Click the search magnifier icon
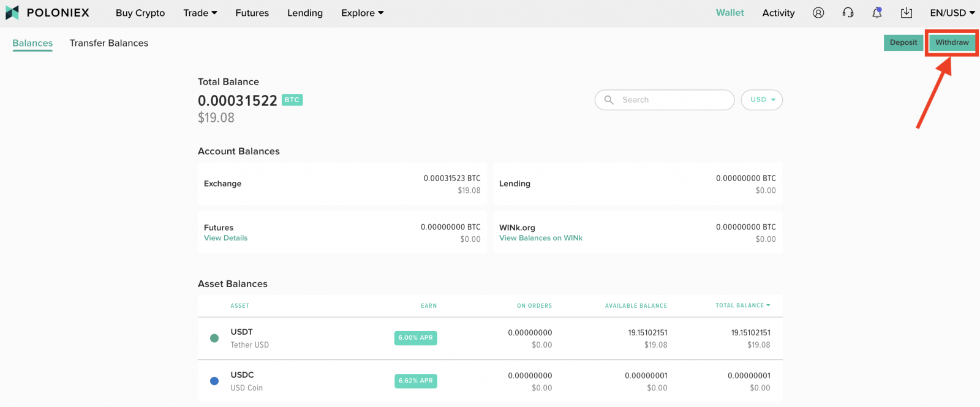Screen dimensions: 980x407 pos(609,100)
